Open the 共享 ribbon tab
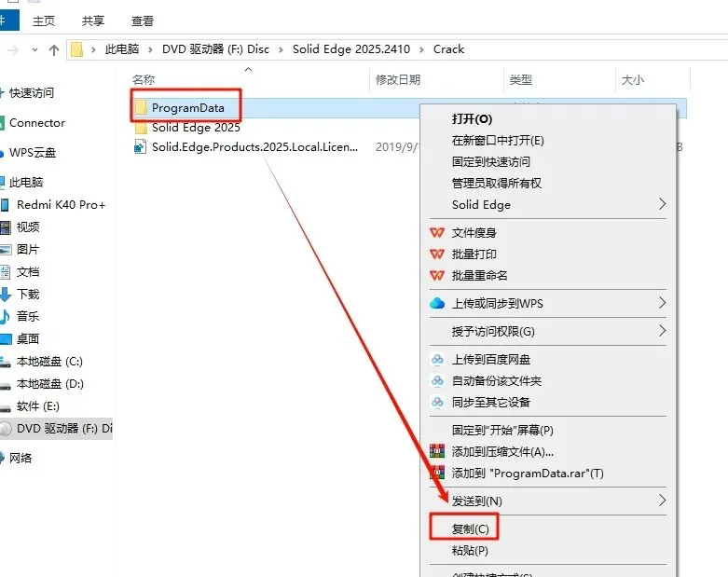This screenshot has height=577, width=728. coord(93,21)
